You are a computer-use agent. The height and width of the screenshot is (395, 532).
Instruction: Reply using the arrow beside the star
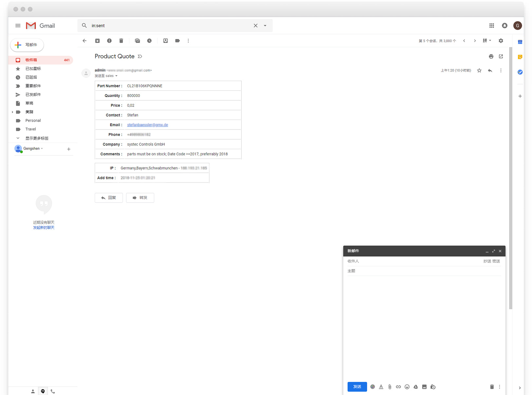point(490,70)
